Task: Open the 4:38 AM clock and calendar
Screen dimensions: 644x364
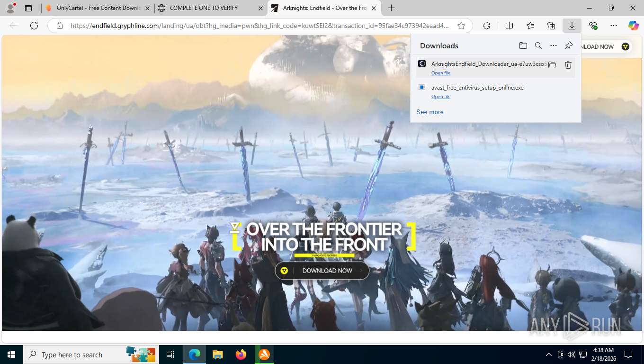Action: [x=603, y=355]
